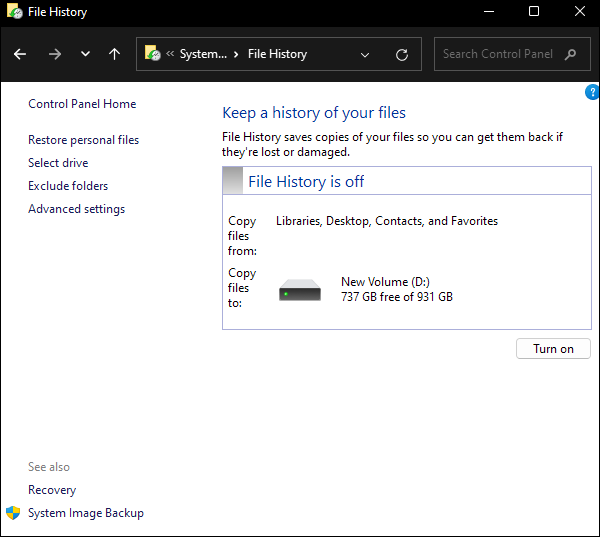Click the Turn on button
Screen dimensions: 600x537
tap(553, 349)
